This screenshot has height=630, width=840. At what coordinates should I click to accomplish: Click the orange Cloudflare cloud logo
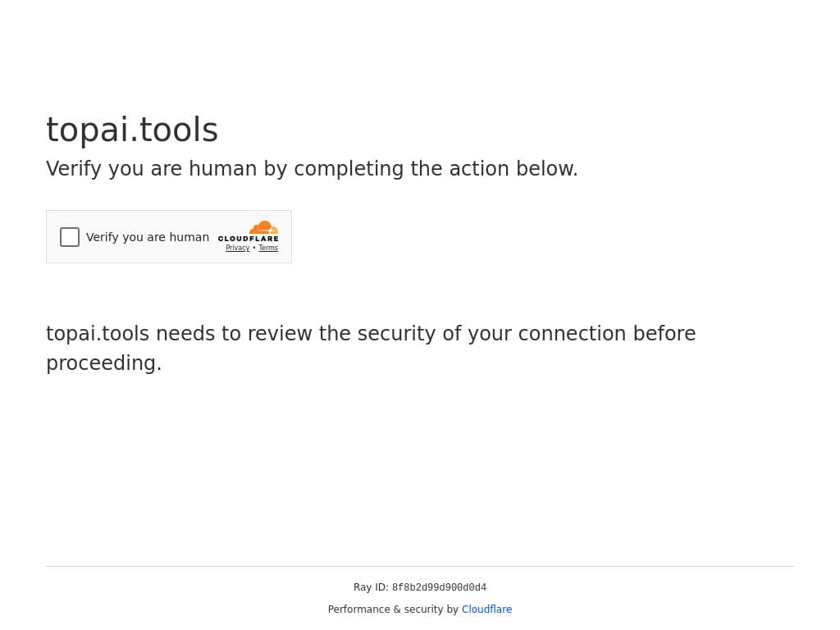[x=264, y=227]
